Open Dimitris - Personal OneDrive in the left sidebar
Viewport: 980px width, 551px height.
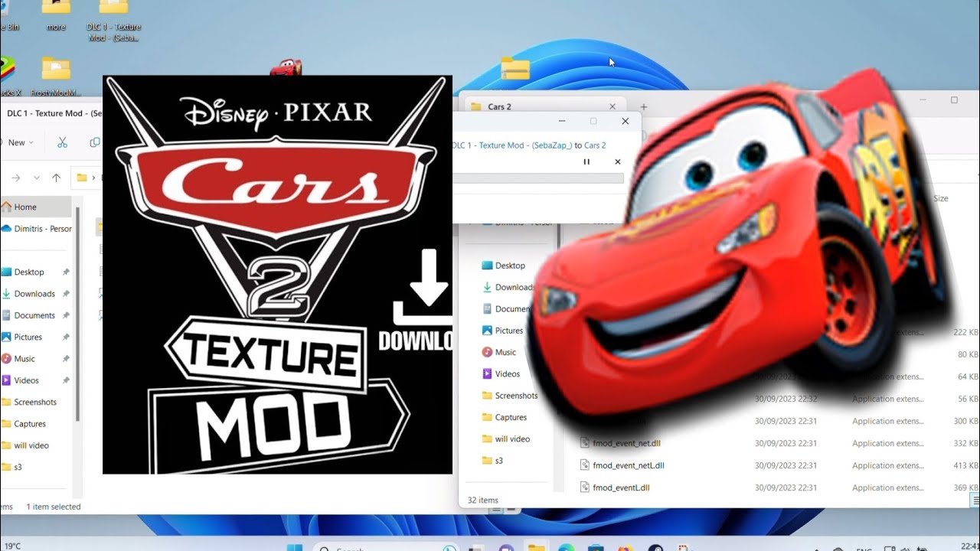pyautogui.click(x=35, y=228)
